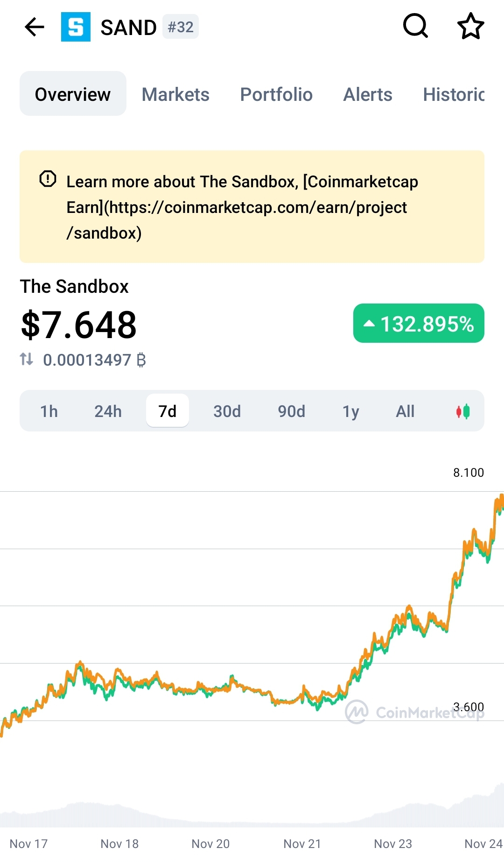Viewport: 504px width, 862px height.
Task: Switch to the Portfolio tab
Action: pos(276,94)
